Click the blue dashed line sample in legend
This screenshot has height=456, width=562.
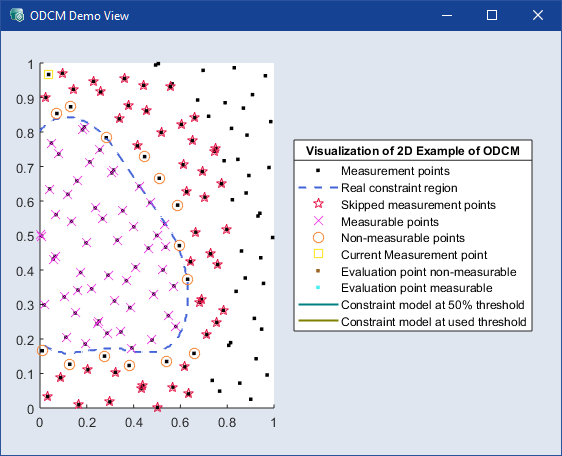coord(318,188)
